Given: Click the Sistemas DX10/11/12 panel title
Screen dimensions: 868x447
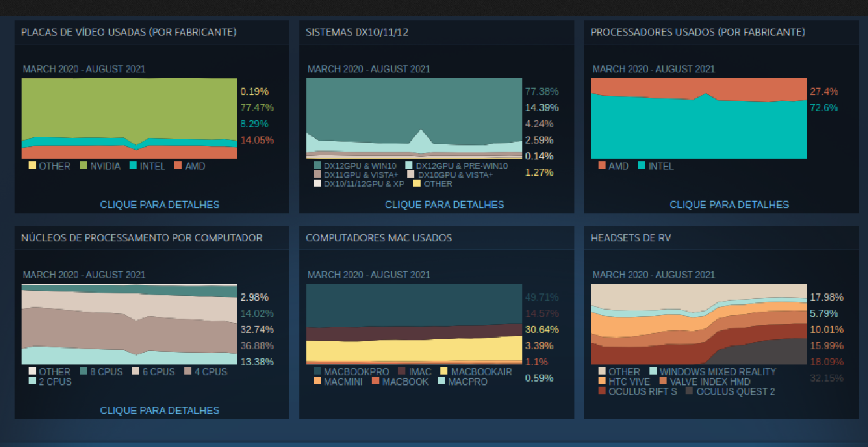Looking at the screenshot, I should coord(356,32).
